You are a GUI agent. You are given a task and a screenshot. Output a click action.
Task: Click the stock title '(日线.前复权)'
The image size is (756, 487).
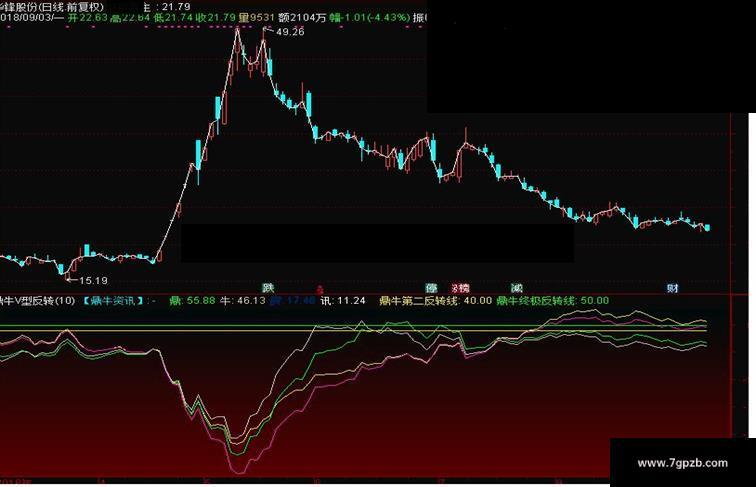[x=73, y=7]
